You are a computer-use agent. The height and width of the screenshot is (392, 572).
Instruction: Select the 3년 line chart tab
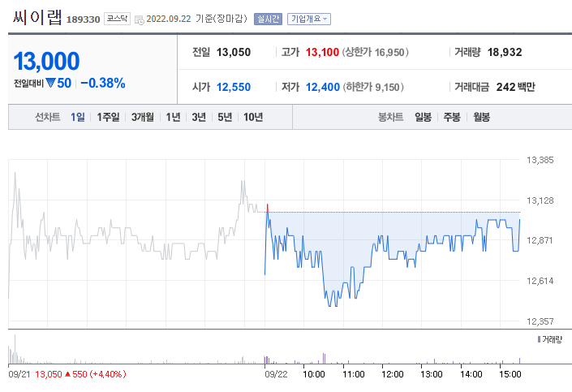click(199, 117)
